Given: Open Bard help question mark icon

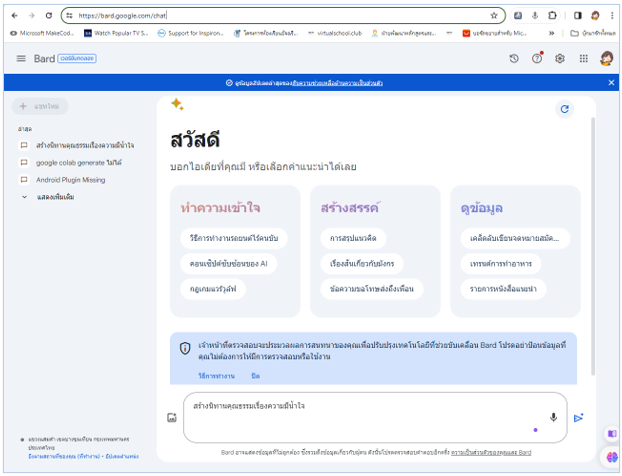Looking at the screenshot, I should [537, 59].
